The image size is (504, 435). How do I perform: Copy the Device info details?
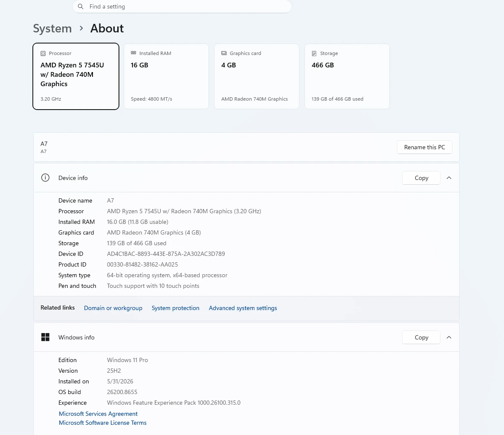click(421, 178)
